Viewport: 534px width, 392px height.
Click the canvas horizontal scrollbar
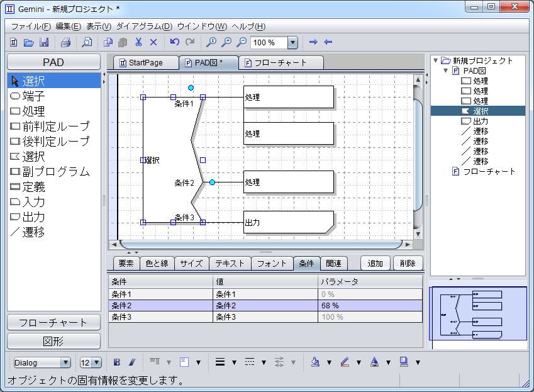[x=261, y=244]
